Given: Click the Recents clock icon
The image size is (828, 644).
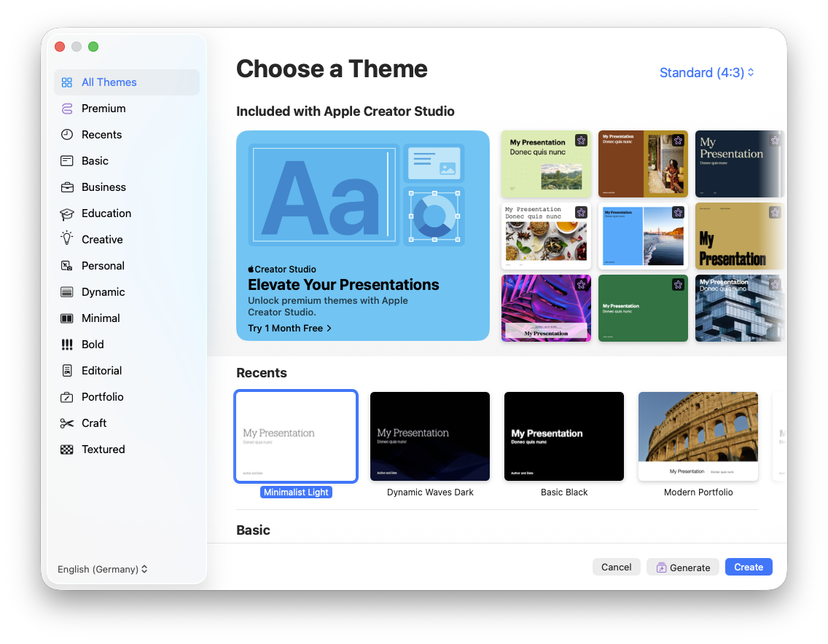Looking at the screenshot, I should 66,135.
